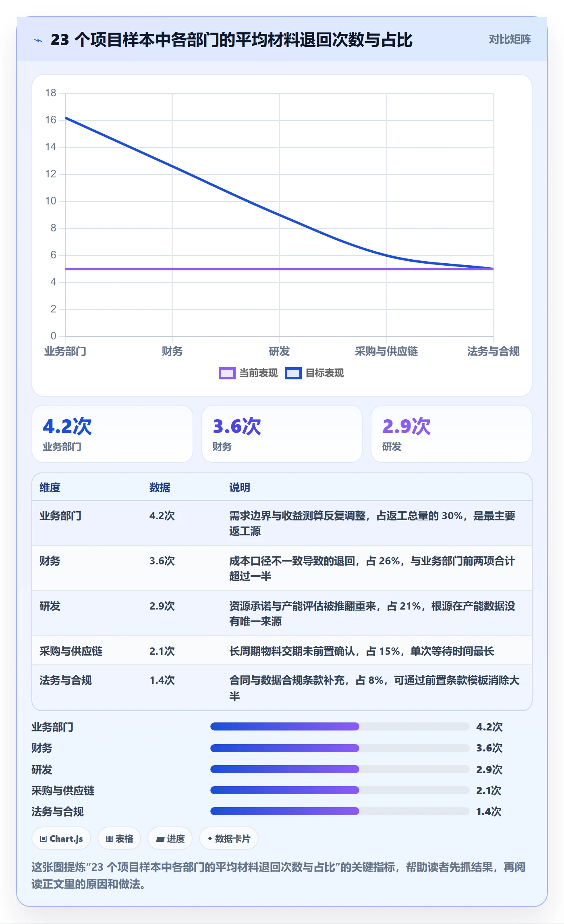Click the 采购与供应链 x-axis label on chart
The width and height of the screenshot is (564, 924).
386,351
